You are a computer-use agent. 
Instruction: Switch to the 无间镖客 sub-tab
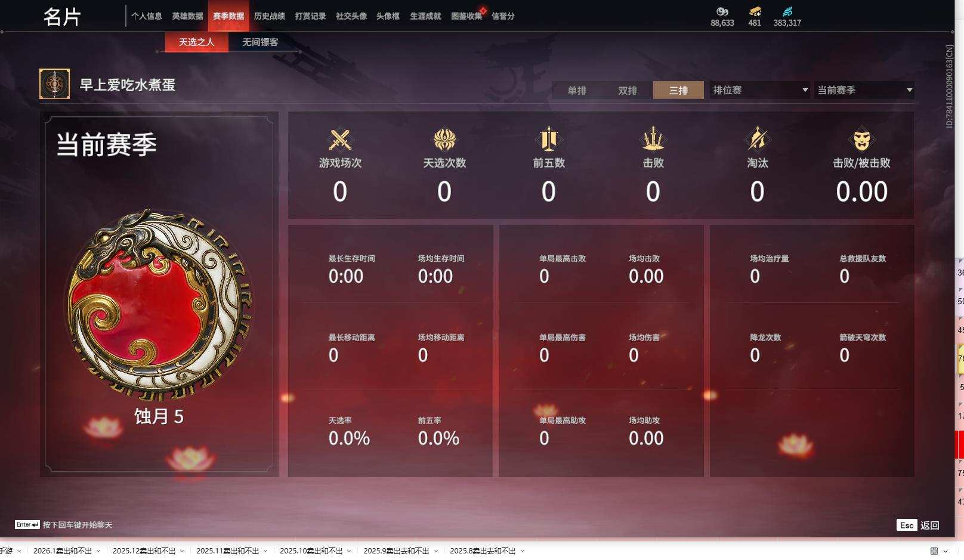pos(260,42)
